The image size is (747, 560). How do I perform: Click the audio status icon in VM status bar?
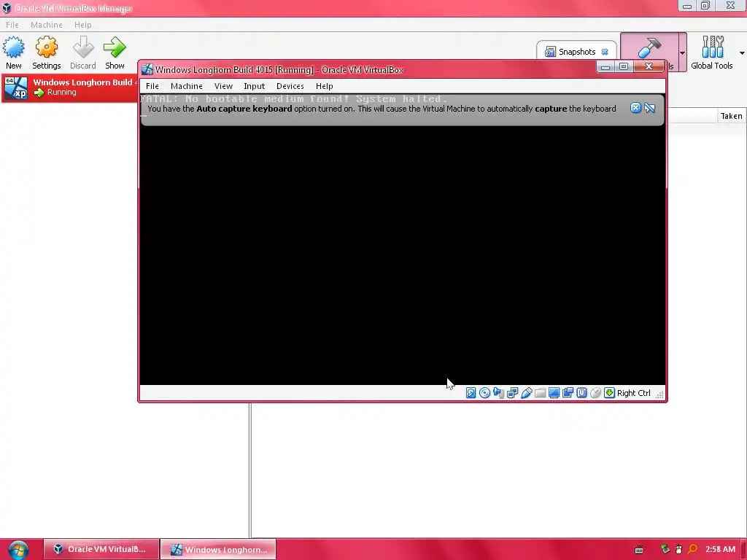point(498,393)
